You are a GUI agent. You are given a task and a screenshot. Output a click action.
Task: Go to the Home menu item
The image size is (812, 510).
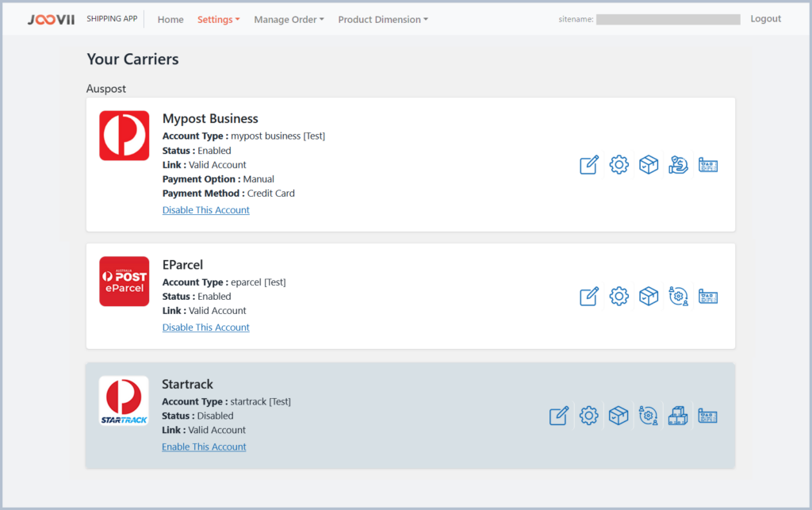point(170,20)
